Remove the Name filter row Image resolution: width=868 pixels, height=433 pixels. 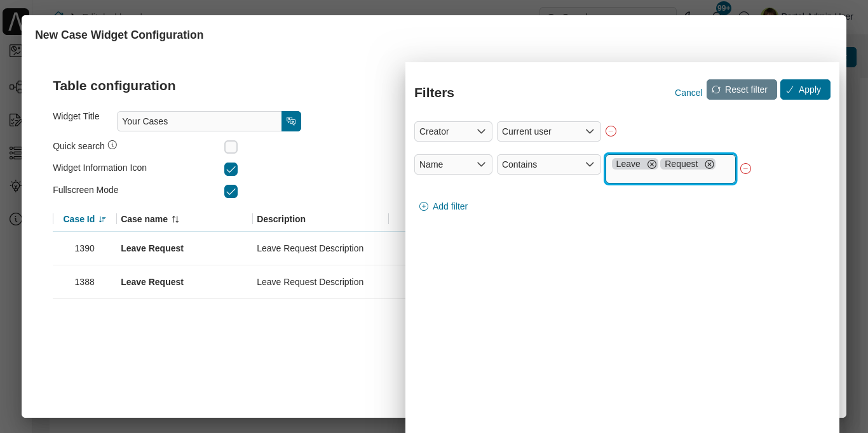(745, 168)
